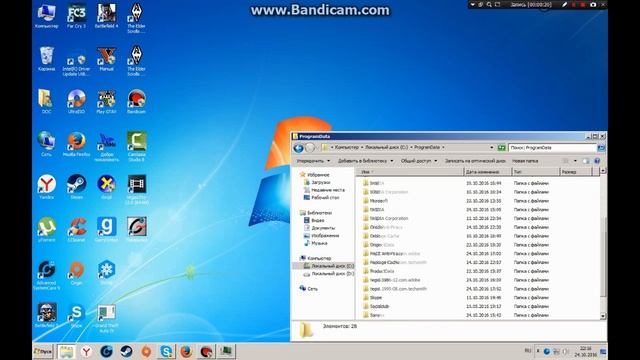
Task: Open the Добавить в библиотеку dropdown
Action: pos(365,161)
